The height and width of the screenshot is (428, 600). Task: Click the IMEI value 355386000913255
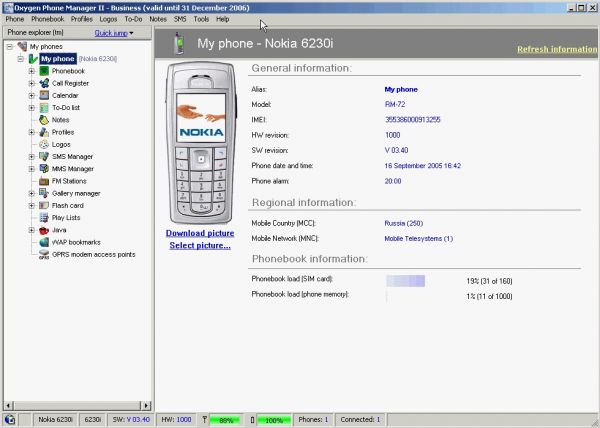tap(412, 120)
